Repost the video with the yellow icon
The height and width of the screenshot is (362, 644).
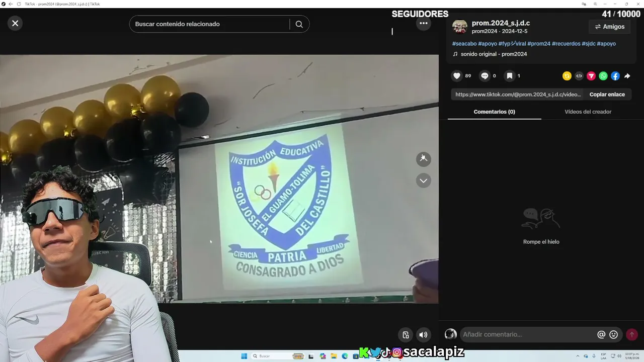tap(567, 76)
